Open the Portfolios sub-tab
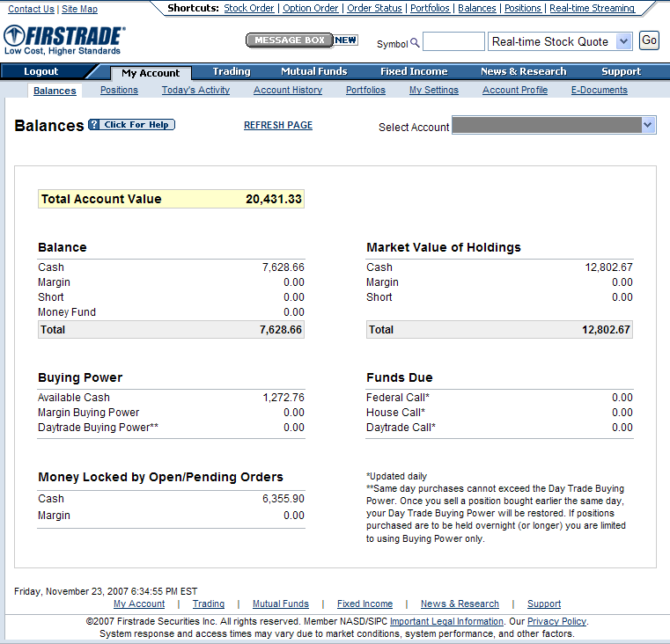This screenshot has height=644, width=670. coord(365,90)
